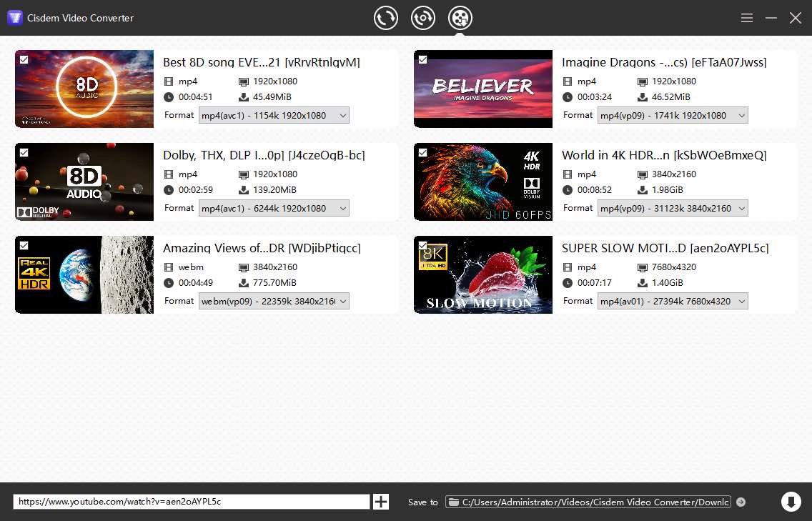Add the URL with the plus button
Viewport: 812px width, 521px height.
[381, 502]
